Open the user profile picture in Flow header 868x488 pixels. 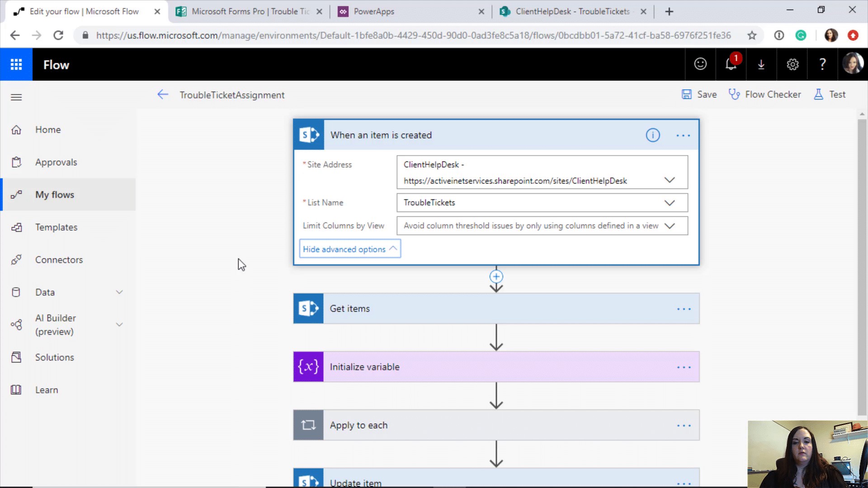coord(853,64)
